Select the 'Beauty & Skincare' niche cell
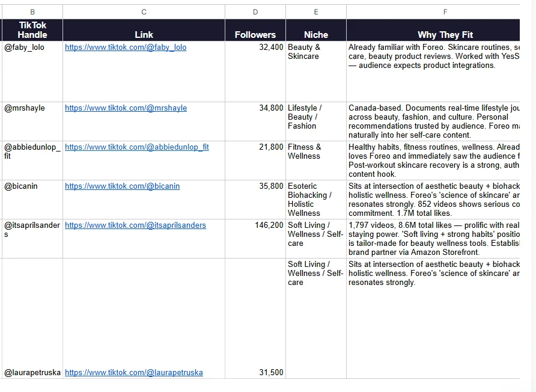536x392 pixels. 316,72
